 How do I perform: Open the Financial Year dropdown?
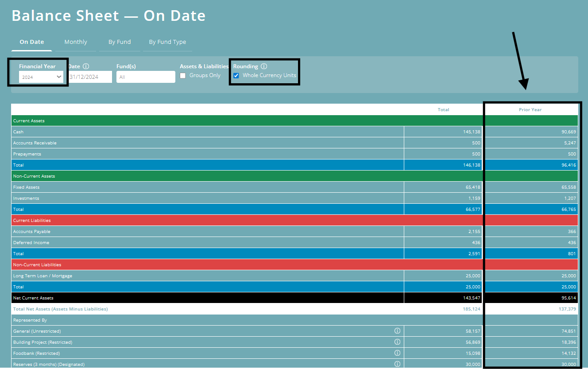(41, 76)
